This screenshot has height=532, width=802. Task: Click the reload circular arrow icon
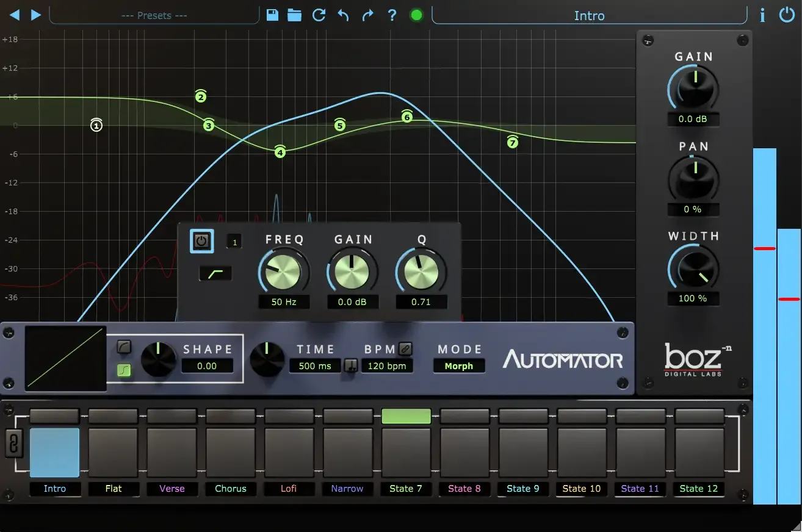click(319, 15)
